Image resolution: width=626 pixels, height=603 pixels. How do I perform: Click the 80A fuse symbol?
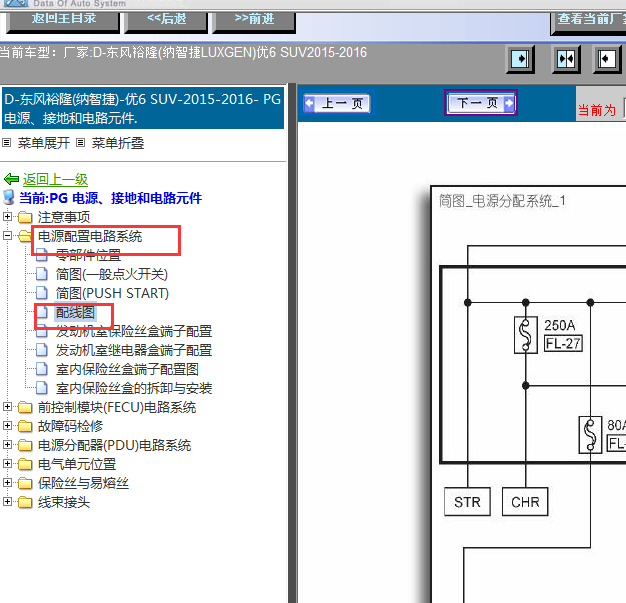pyautogui.click(x=590, y=434)
